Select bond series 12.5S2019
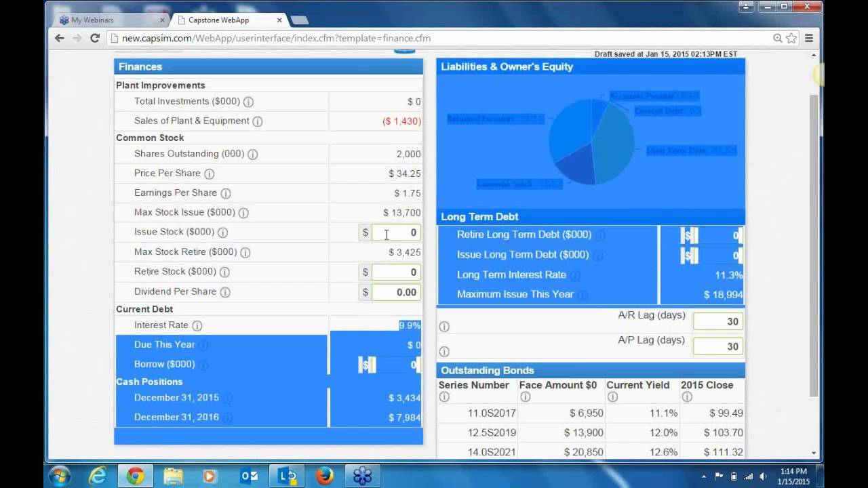Image resolution: width=868 pixels, height=488 pixels. [x=492, y=433]
